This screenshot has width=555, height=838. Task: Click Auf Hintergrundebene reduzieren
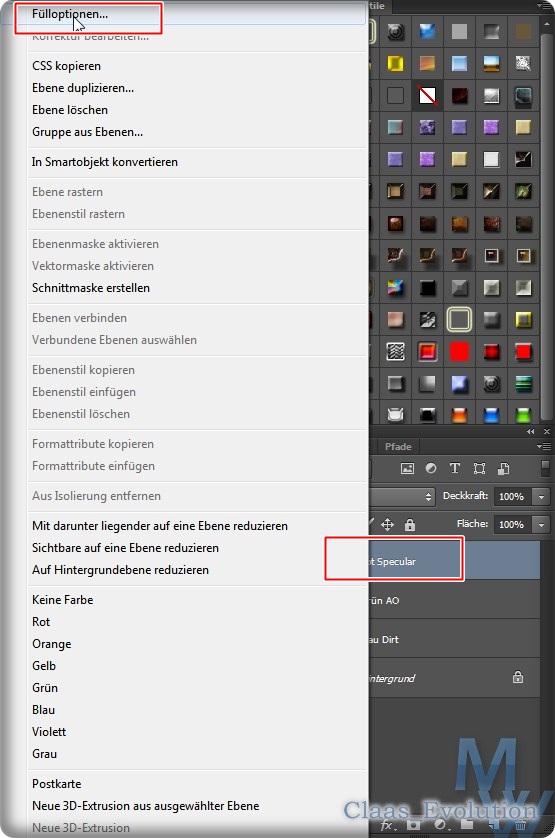120,570
